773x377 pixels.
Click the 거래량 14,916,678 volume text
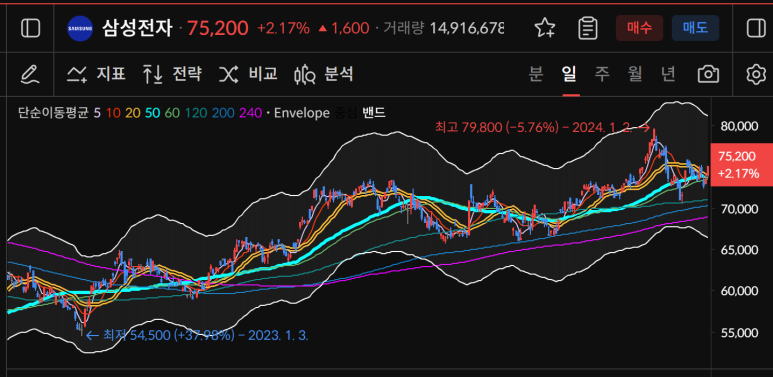coord(444,29)
